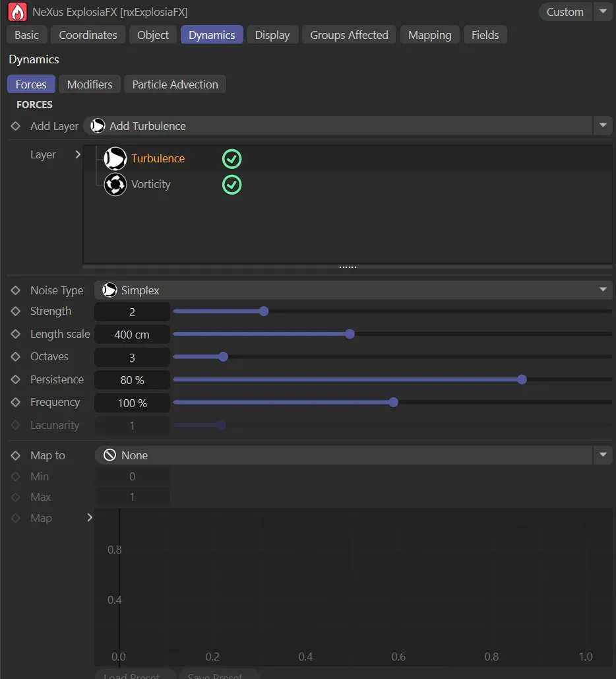Enable the Modifiers section

(x=89, y=84)
